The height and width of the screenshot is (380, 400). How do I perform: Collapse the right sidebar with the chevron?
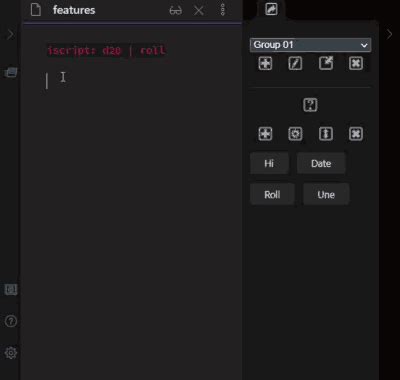click(x=389, y=34)
